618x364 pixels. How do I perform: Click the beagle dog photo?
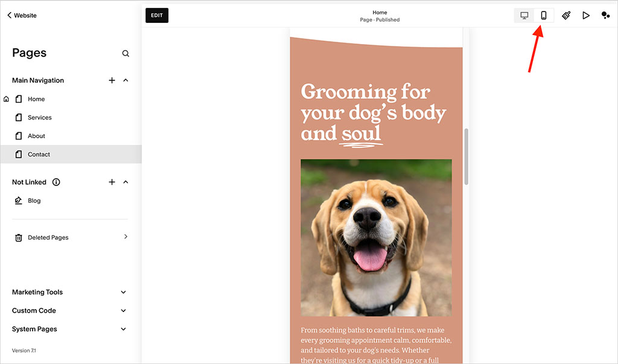(x=376, y=237)
